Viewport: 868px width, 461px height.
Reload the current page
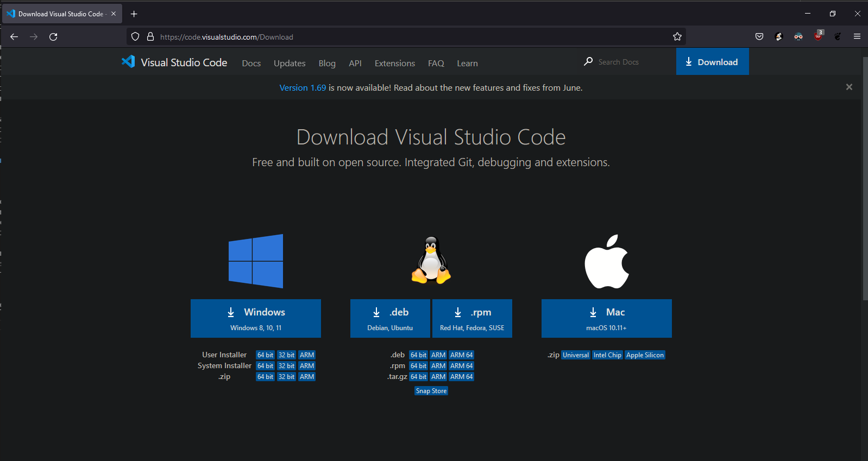coord(53,37)
